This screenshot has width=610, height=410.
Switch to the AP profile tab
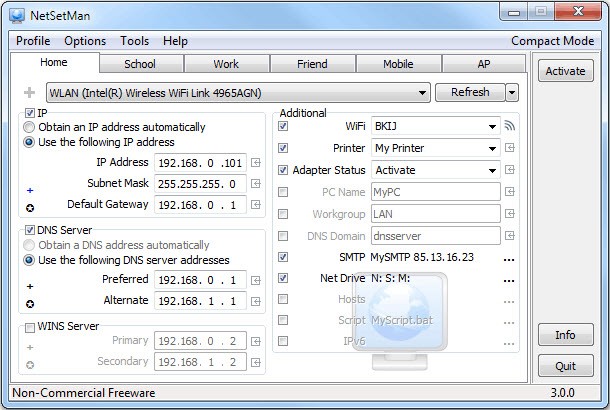[484, 64]
